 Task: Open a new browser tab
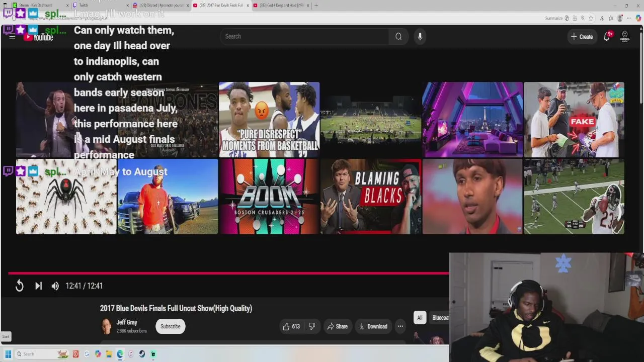pos(316,5)
